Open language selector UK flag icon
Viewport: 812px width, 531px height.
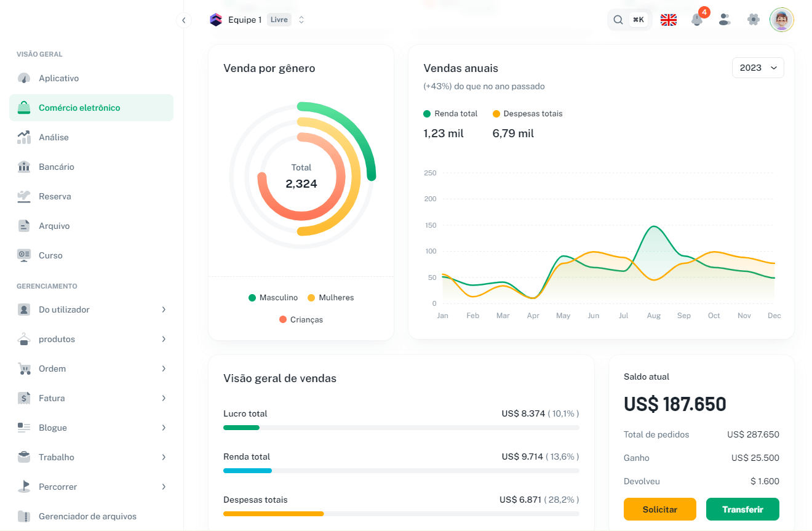tap(669, 20)
